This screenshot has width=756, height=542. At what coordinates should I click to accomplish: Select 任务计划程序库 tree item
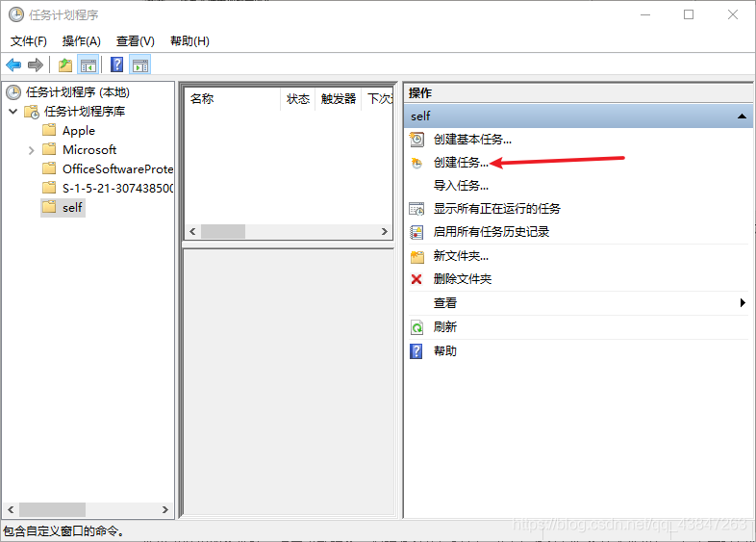pyautogui.click(x=85, y=112)
